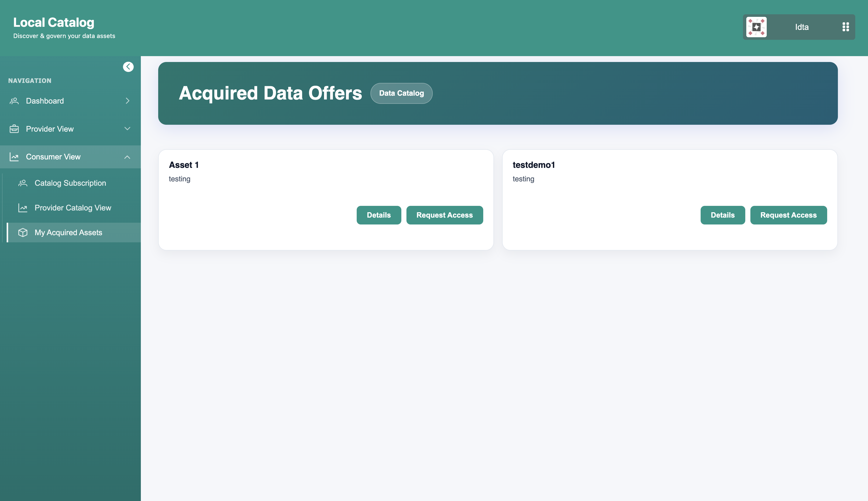This screenshot has width=868, height=501.
Task: Go to Catalog Subscription
Action: 74,183
